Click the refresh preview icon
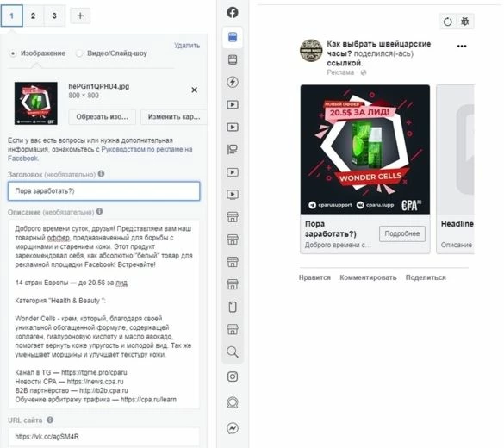Image resolution: width=504 pixels, height=448 pixels. [447, 22]
